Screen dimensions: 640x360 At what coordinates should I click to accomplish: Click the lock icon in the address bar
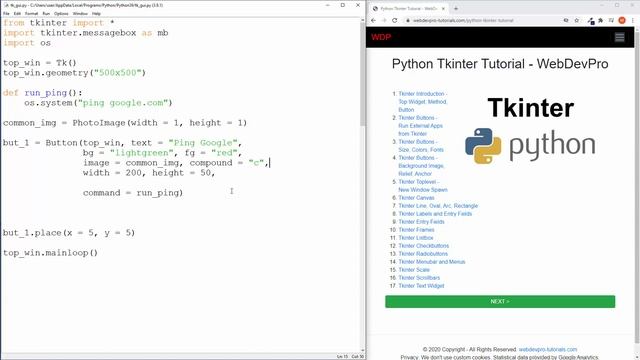pyautogui.click(x=407, y=20)
